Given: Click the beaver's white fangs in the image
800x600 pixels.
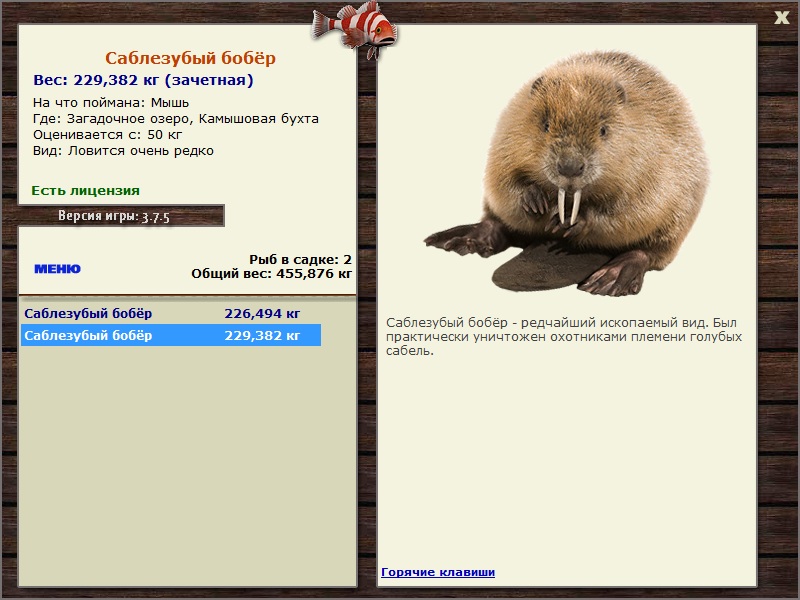Looking at the screenshot, I should pos(569,206).
